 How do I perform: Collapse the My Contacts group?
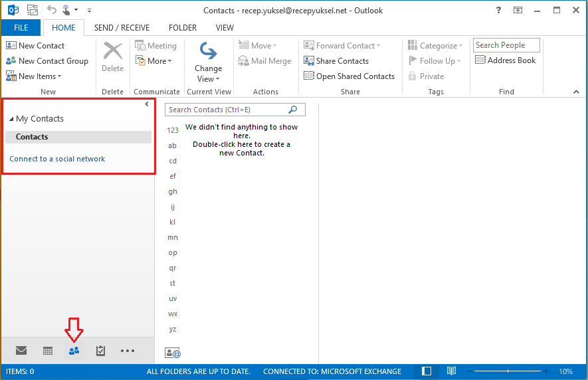coord(11,119)
